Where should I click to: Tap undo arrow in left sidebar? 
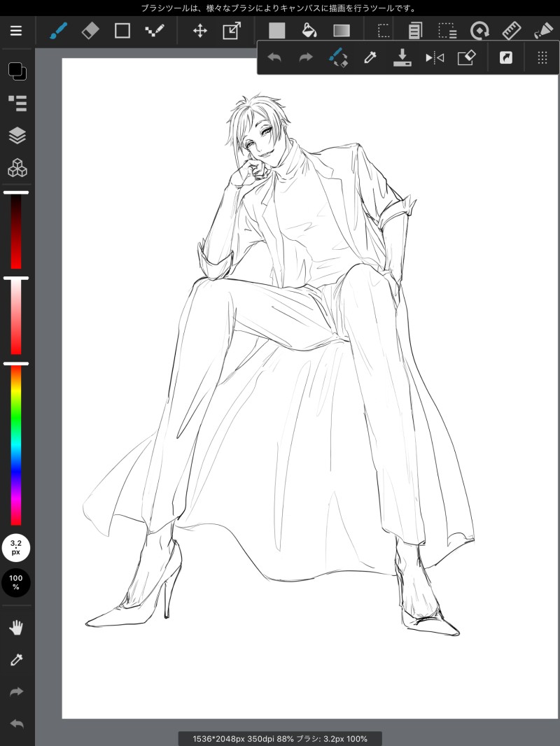[17, 724]
